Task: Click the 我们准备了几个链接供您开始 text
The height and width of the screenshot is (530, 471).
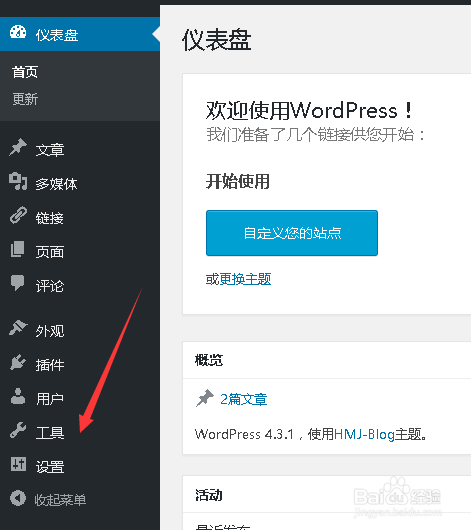Action: coord(315,135)
